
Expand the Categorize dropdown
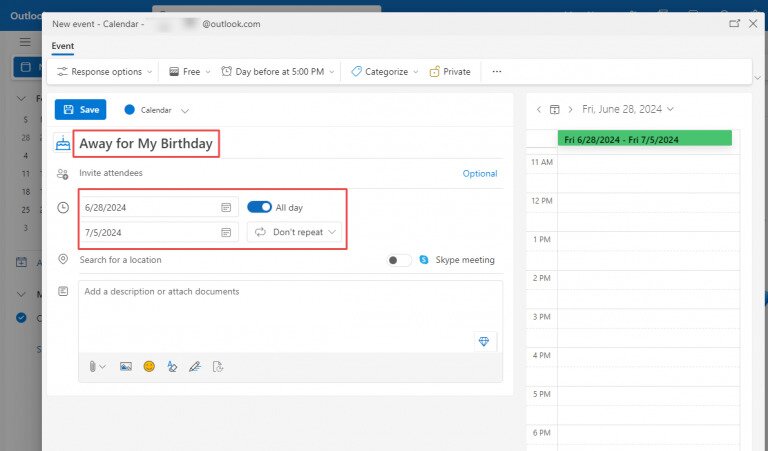pos(379,72)
